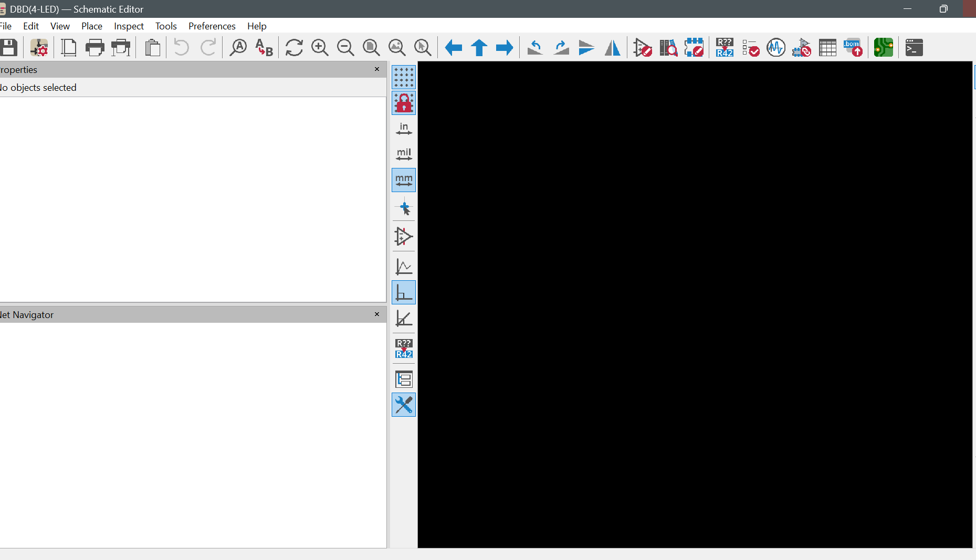Open the Preferences menu
The width and height of the screenshot is (976, 560).
(212, 26)
